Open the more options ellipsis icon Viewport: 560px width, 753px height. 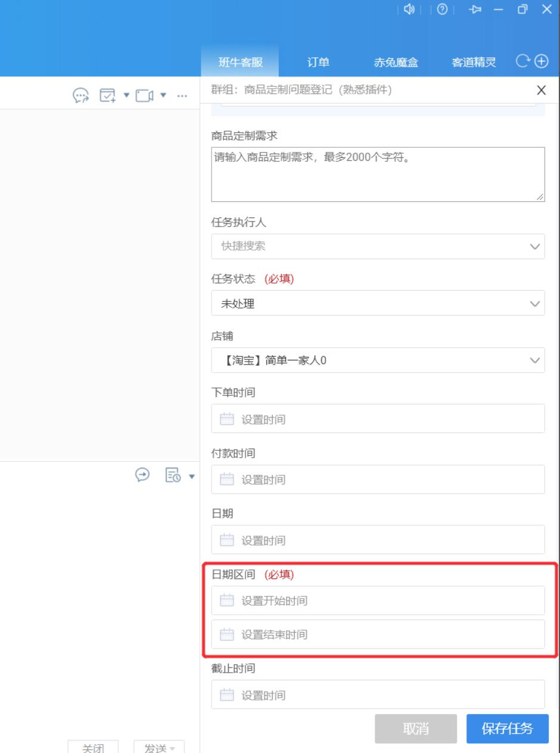point(182,95)
